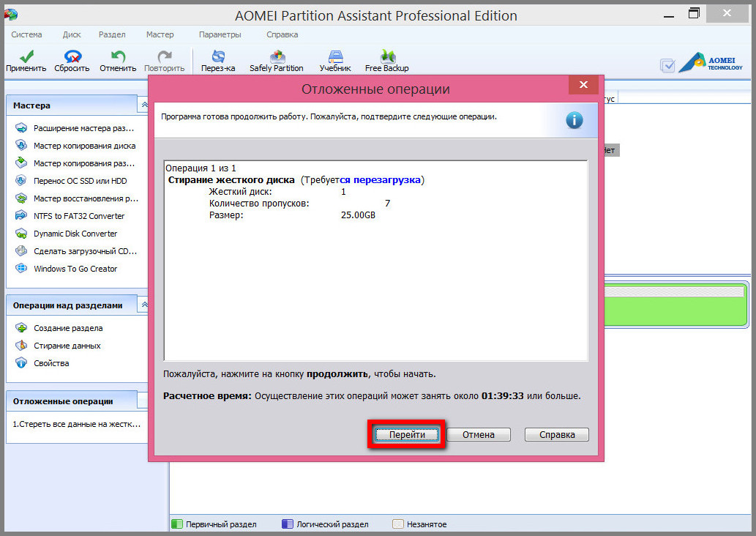Open the Учебник (Tutorial) toolbar icon

[x=336, y=56]
